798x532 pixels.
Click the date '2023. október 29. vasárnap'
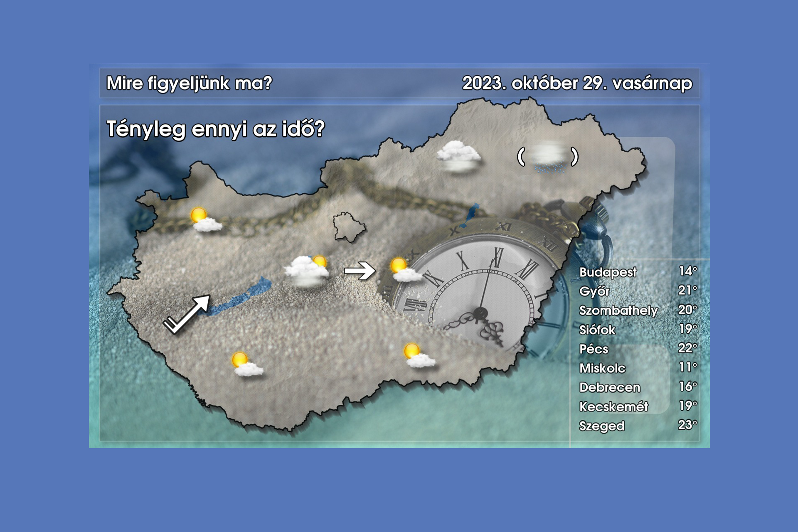tap(577, 83)
